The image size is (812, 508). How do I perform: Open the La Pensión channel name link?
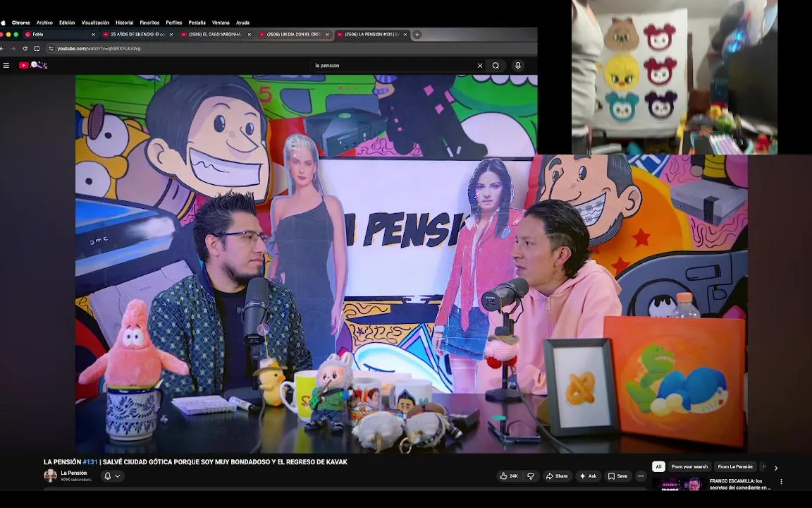74,473
